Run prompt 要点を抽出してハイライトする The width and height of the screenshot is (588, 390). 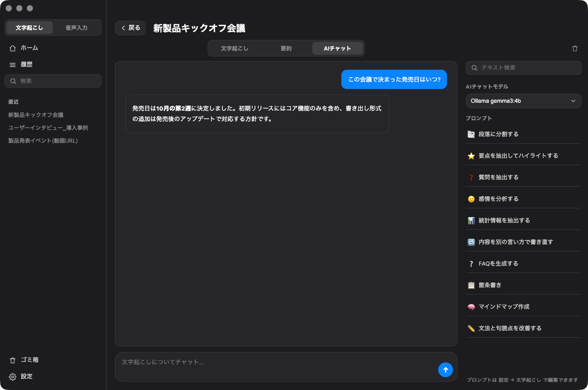pos(523,156)
